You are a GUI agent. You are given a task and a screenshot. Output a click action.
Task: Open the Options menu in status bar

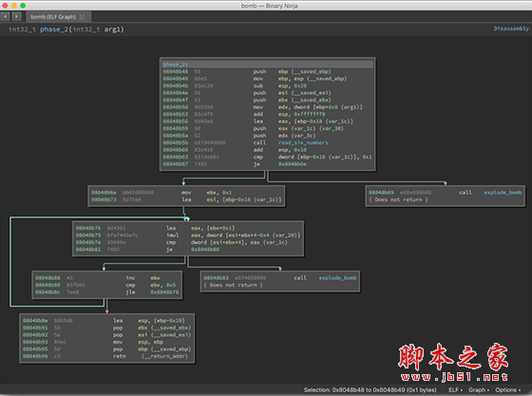pos(507,390)
